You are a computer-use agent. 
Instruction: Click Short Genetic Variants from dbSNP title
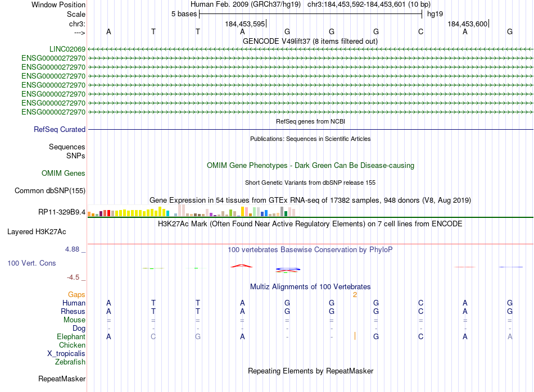coord(310,183)
